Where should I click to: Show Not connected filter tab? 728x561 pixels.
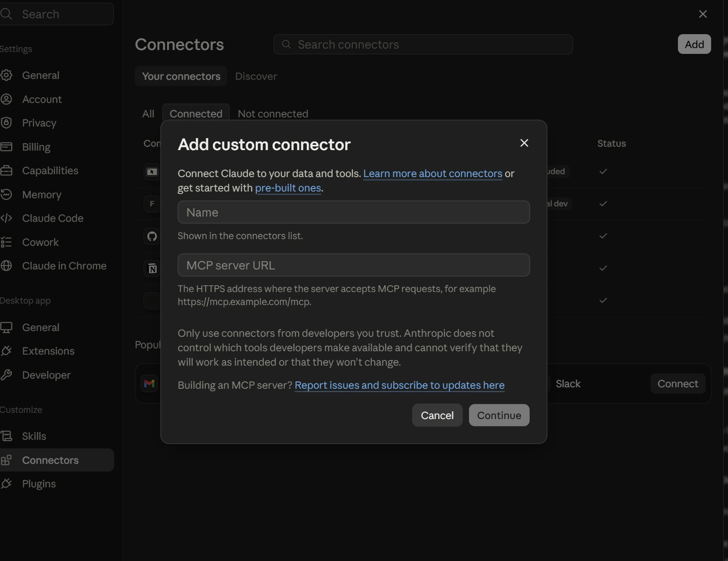(x=273, y=114)
